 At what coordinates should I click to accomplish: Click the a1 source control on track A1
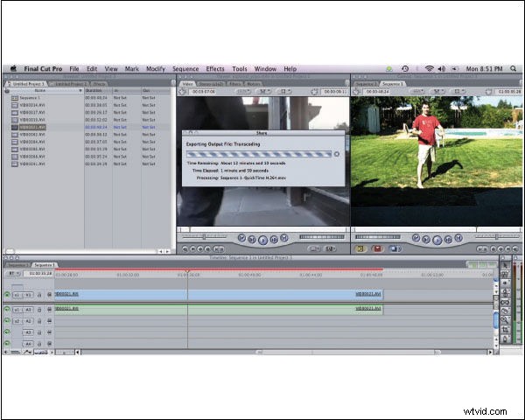[17, 310]
